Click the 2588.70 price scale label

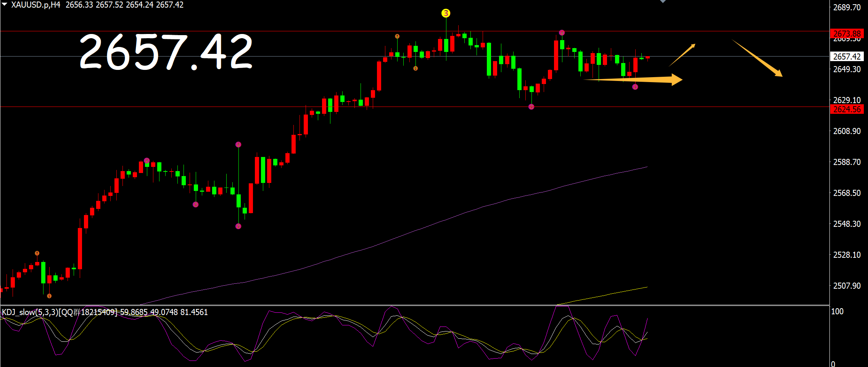tap(847, 162)
